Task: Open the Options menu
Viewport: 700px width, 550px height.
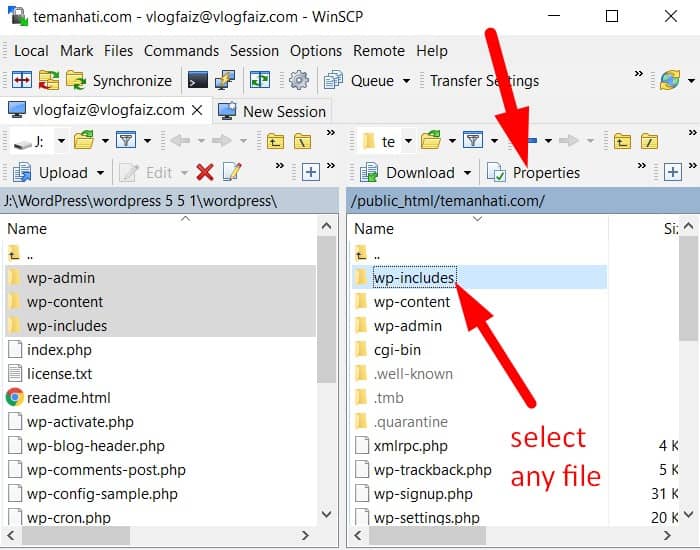Action: [x=316, y=51]
